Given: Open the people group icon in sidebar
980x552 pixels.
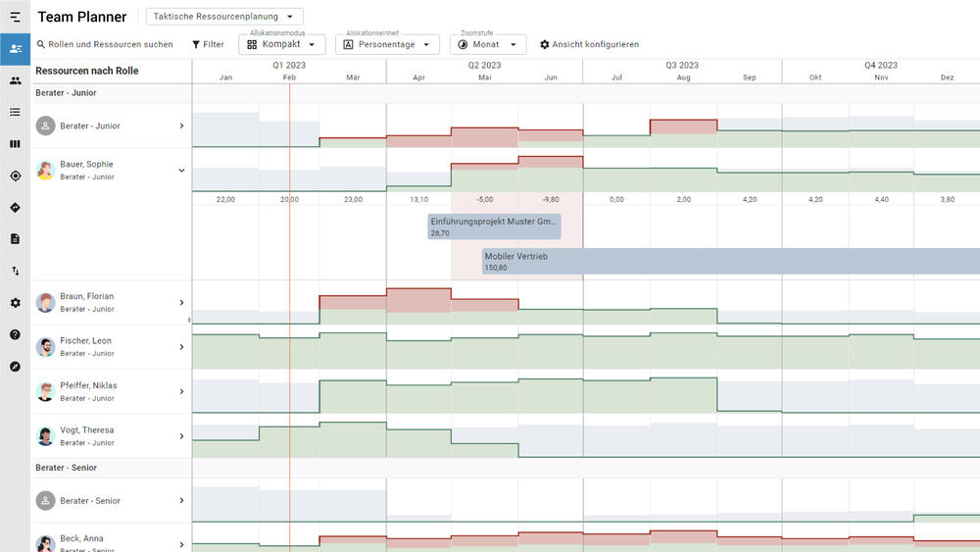Looking at the screenshot, I should pyautogui.click(x=15, y=80).
